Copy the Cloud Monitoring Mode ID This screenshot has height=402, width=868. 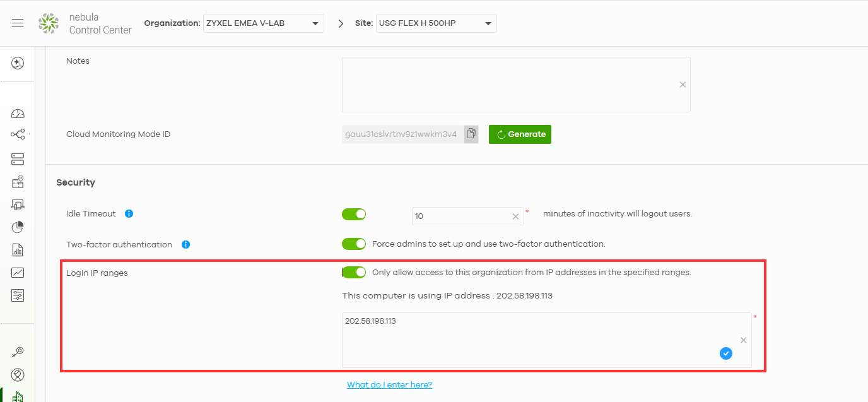pyautogui.click(x=471, y=134)
